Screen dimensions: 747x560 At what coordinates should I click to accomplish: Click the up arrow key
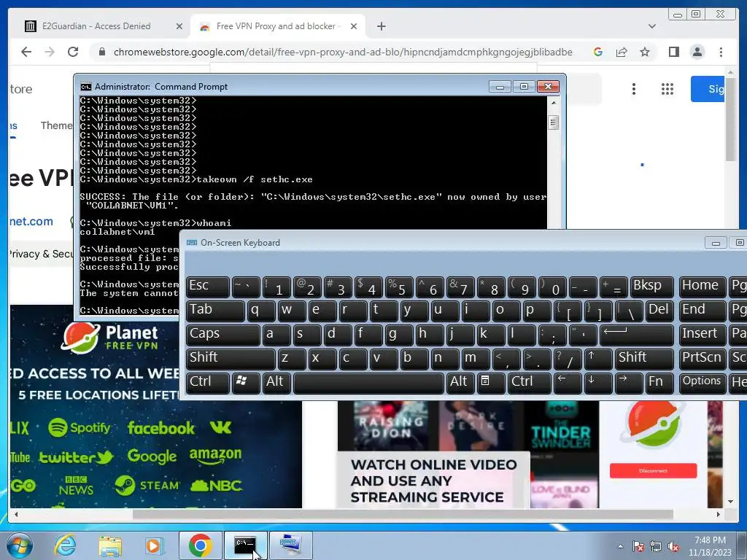pos(598,359)
